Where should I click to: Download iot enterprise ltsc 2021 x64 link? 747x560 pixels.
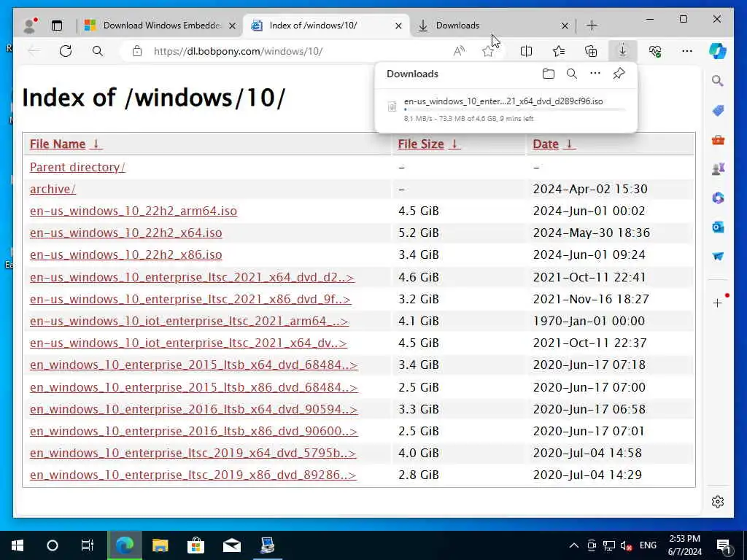pos(189,343)
